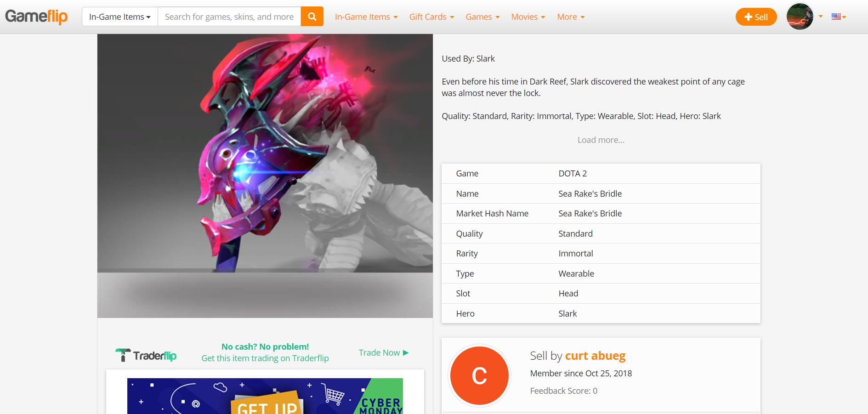This screenshot has width=868, height=414.
Task: Expand the Gift Cards menu
Action: pyautogui.click(x=431, y=17)
